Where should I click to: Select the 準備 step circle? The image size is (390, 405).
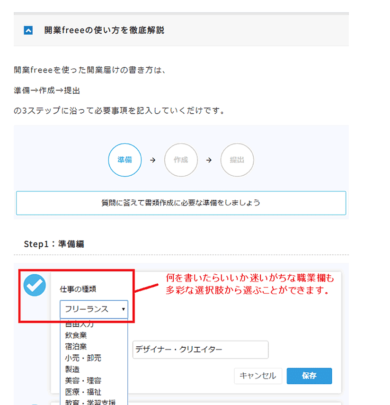[125, 160]
